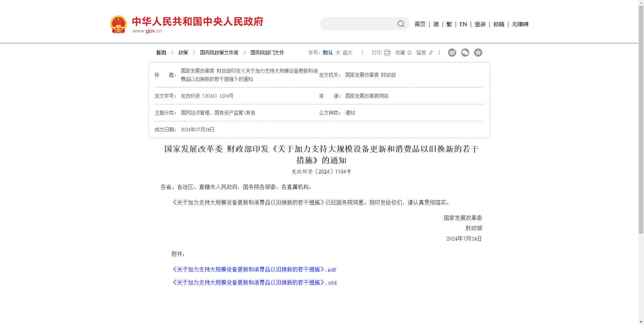Set font size to 超大

[347, 53]
